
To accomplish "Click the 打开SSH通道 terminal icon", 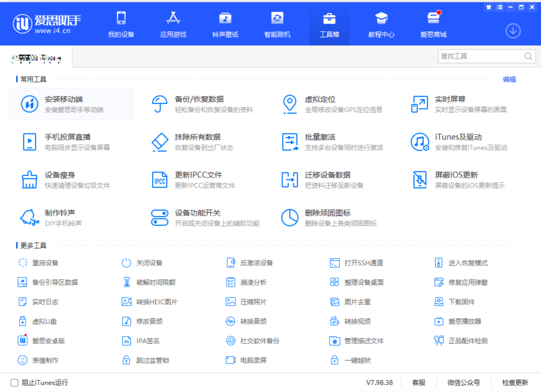I will pyautogui.click(x=335, y=263).
